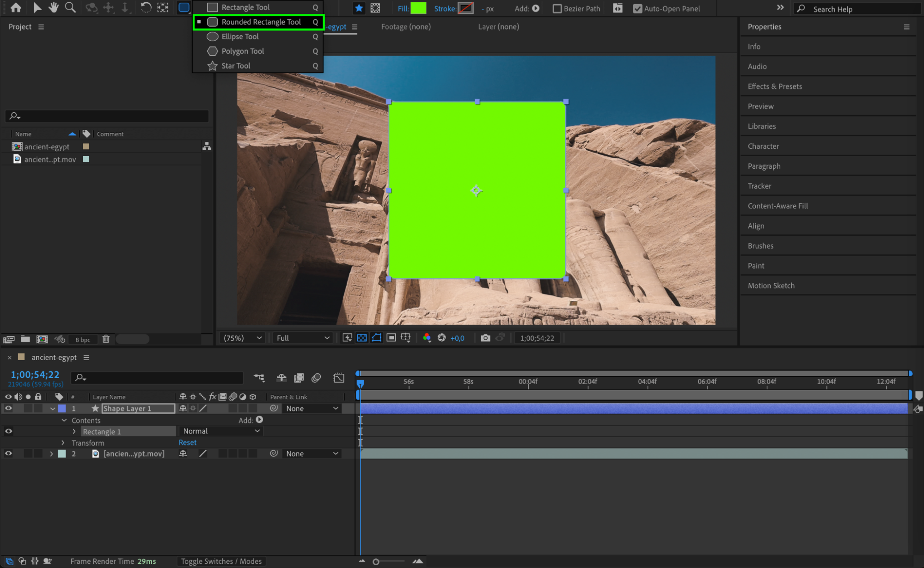Click the Home icon in toolbar
924x568 pixels.
coord(16,7)
